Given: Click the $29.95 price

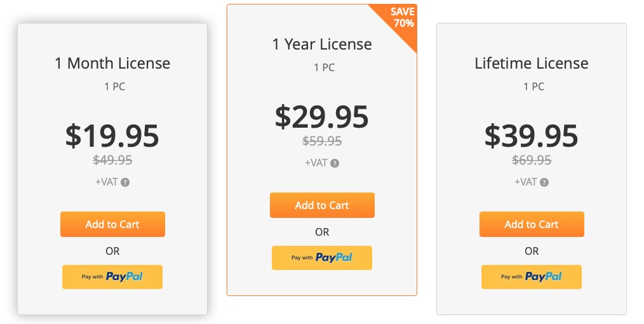Looking at the screenshot, I should [x=322, y=117].
